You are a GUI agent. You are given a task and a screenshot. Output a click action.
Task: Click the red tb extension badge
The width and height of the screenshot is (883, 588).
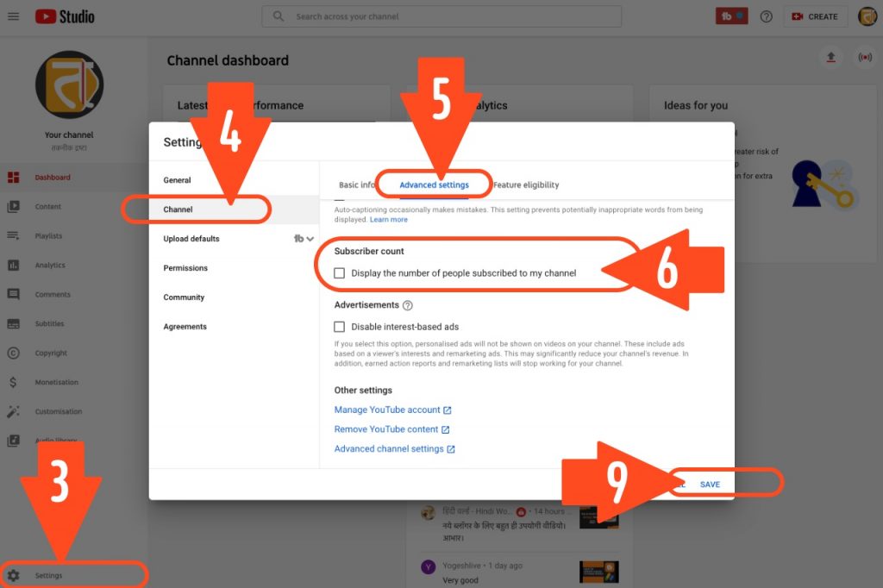731,16
